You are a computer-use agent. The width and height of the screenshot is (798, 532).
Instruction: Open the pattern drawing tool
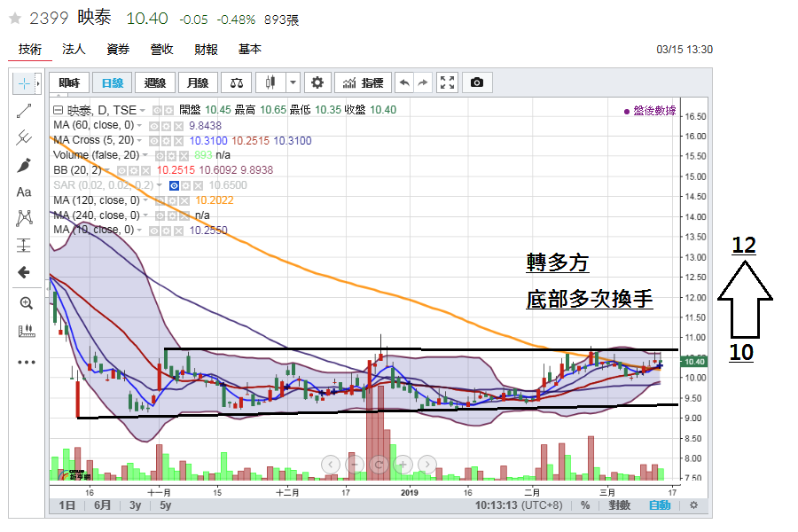pyautogui.click(x=24, y=218)
